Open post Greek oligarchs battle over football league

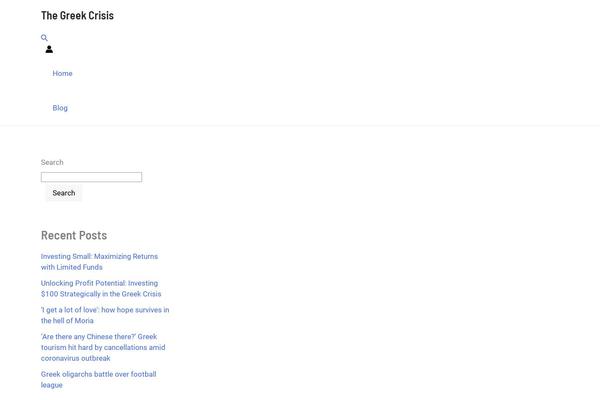coord(99,380)
